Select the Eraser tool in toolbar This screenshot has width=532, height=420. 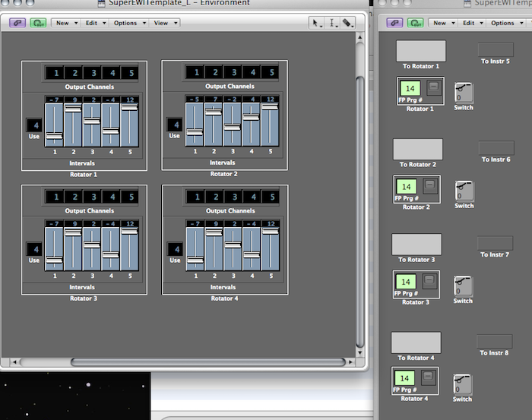point(347,23)
